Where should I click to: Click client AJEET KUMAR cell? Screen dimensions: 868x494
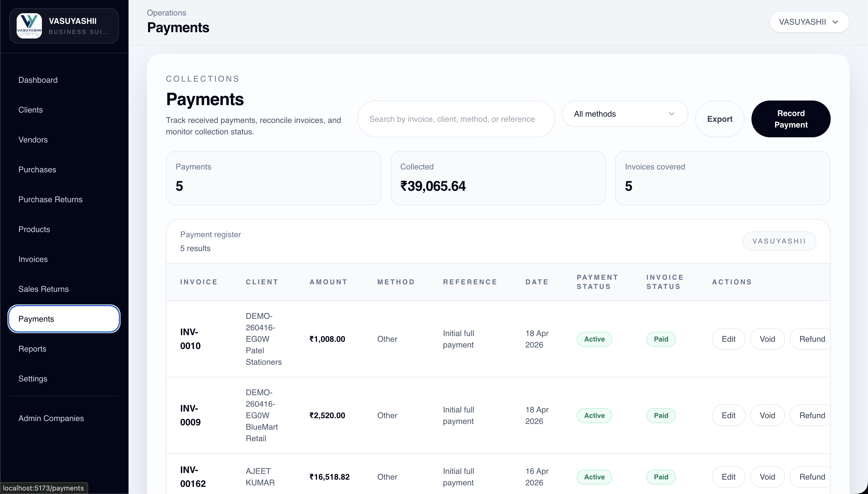point(260,477)
